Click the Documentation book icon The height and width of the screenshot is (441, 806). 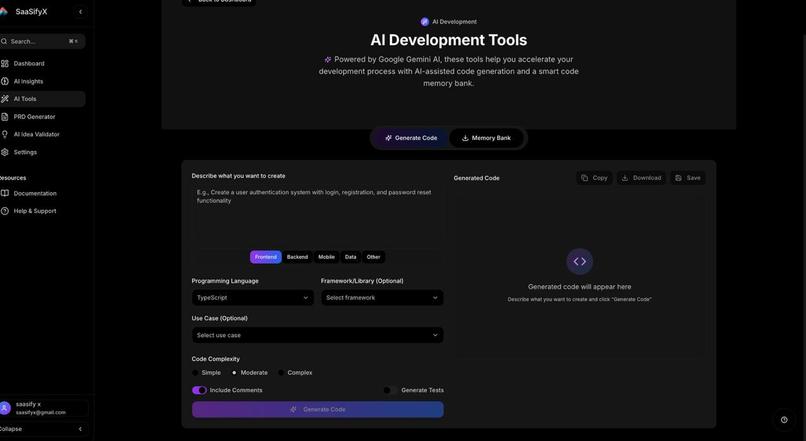pos(5,193)
